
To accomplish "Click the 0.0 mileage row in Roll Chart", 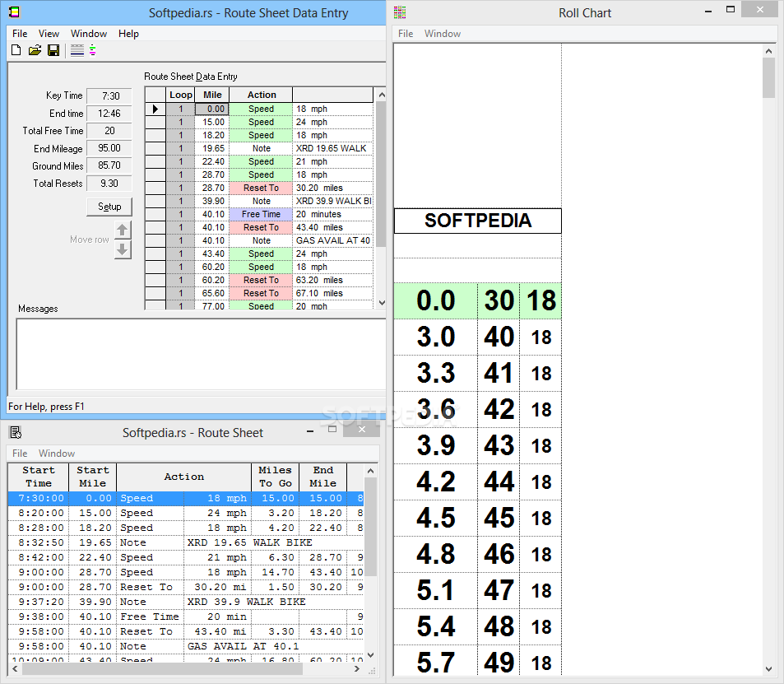I will pyautogui.click(x=477, y=300).
